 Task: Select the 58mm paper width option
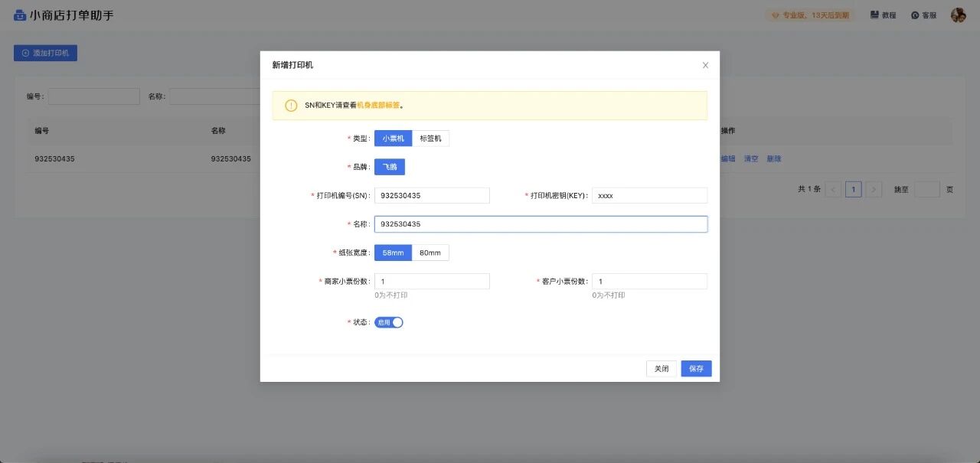click(393, 253)
